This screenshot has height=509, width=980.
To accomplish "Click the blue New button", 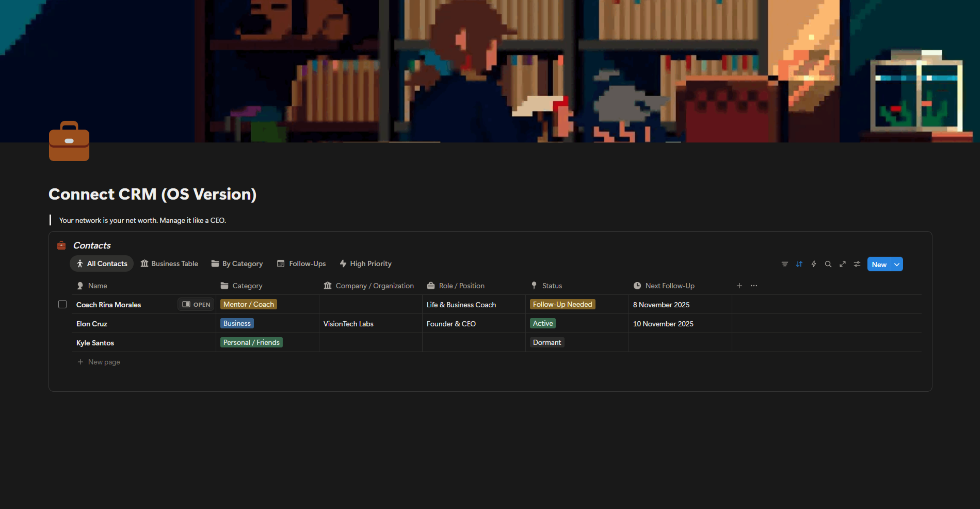I will click(879, 264).
